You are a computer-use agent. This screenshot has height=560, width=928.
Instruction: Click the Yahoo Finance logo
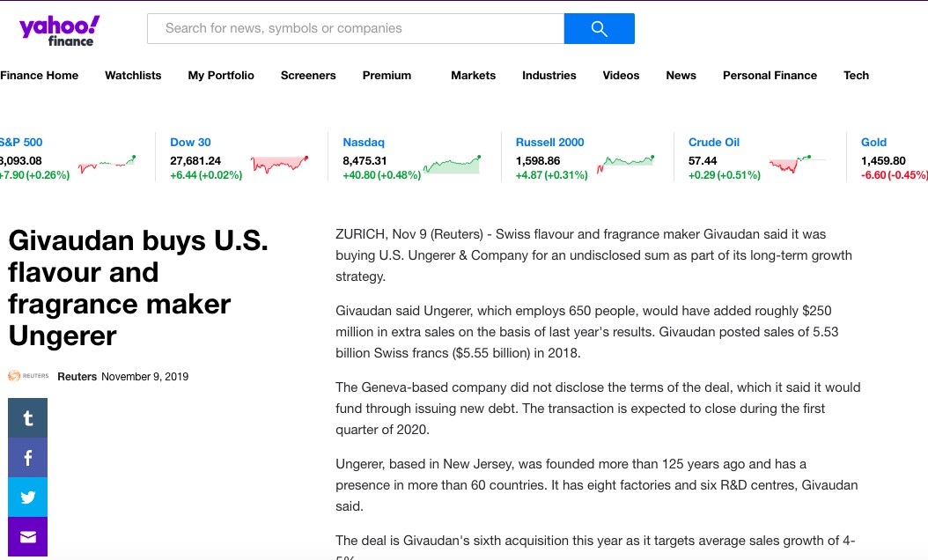60,30
